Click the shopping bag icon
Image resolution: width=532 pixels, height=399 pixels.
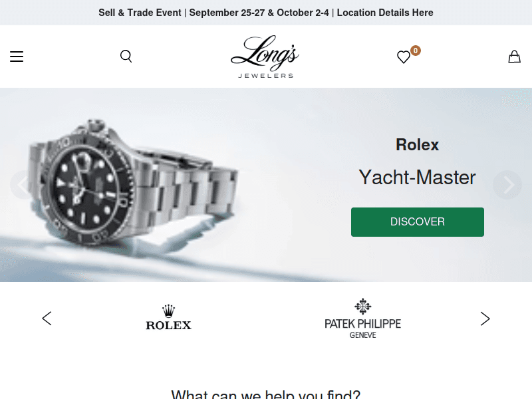[514, 57]
